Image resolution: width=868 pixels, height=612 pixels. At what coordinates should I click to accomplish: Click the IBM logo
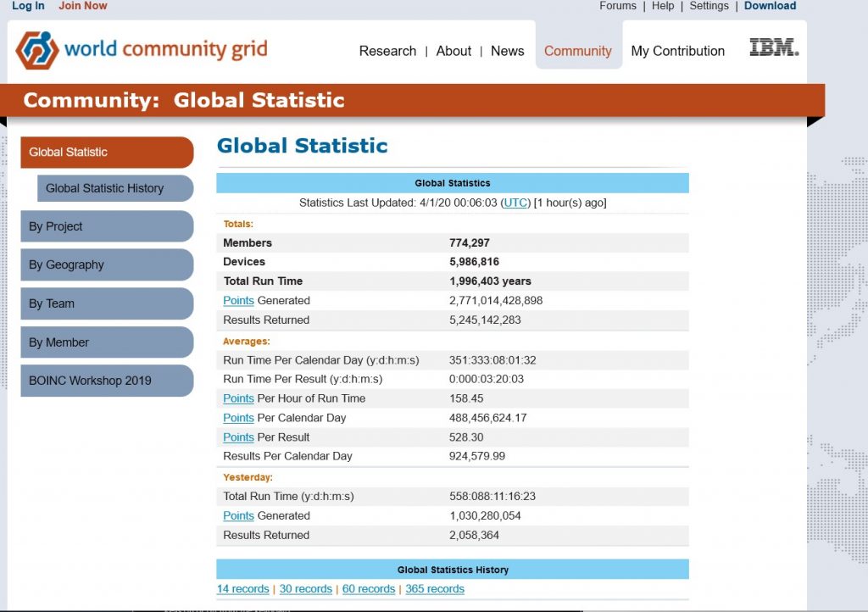click(774, 47)
